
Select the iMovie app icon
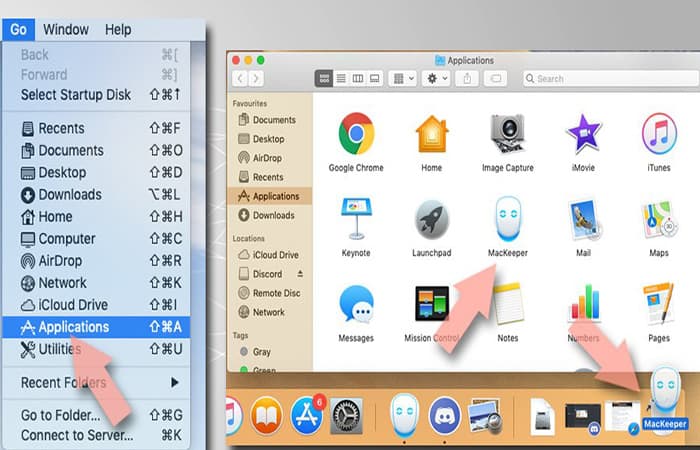pos(583,133)
